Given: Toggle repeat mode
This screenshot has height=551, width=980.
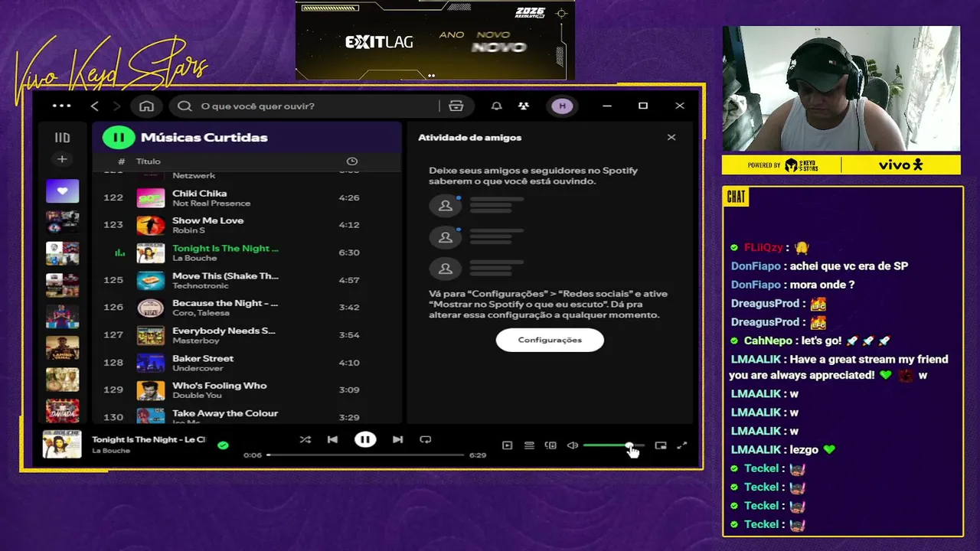Looking at the screenshot, I should click(x=426, y=439).
